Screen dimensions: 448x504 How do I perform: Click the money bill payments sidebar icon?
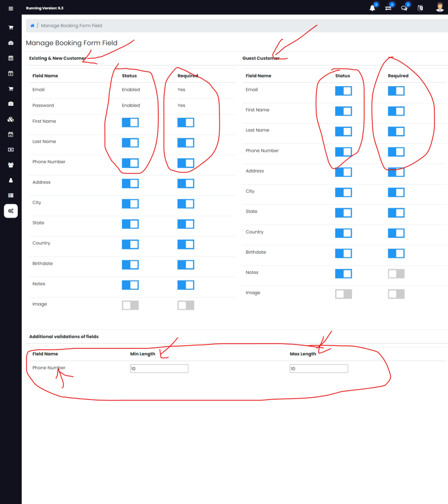click(11, 150)
